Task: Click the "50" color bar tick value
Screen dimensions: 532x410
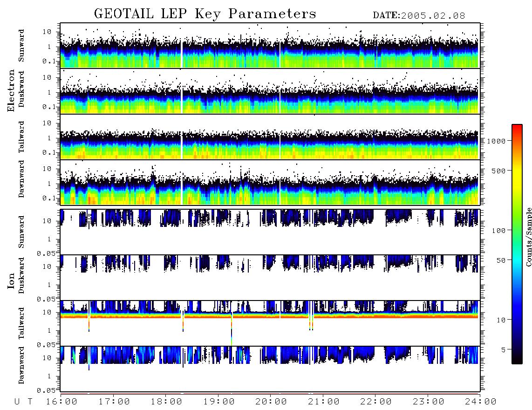Action: [501, 260]
